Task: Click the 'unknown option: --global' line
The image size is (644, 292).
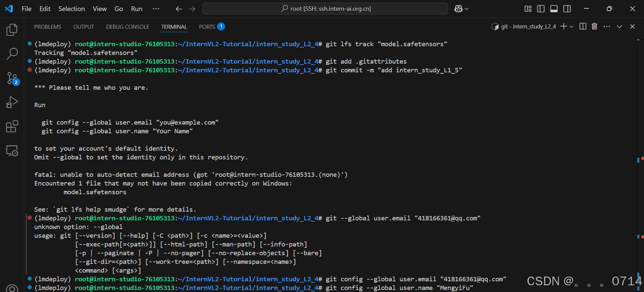Action: pyautogui.click(x=78, y=227)
